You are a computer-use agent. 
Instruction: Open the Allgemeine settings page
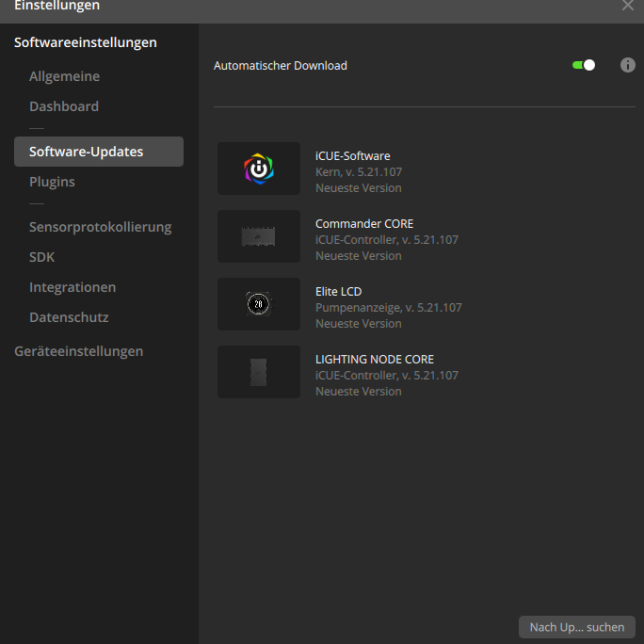click(64, 76)
